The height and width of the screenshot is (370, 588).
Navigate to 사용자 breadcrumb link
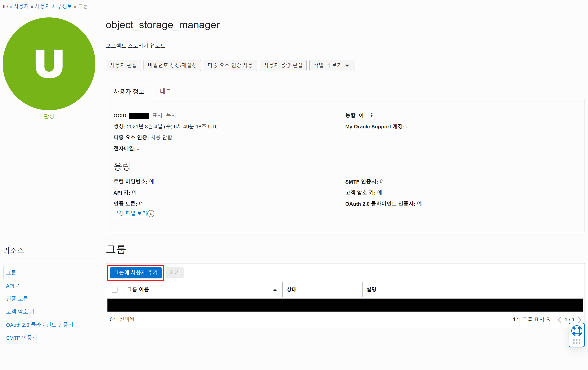tap(21, 6)
